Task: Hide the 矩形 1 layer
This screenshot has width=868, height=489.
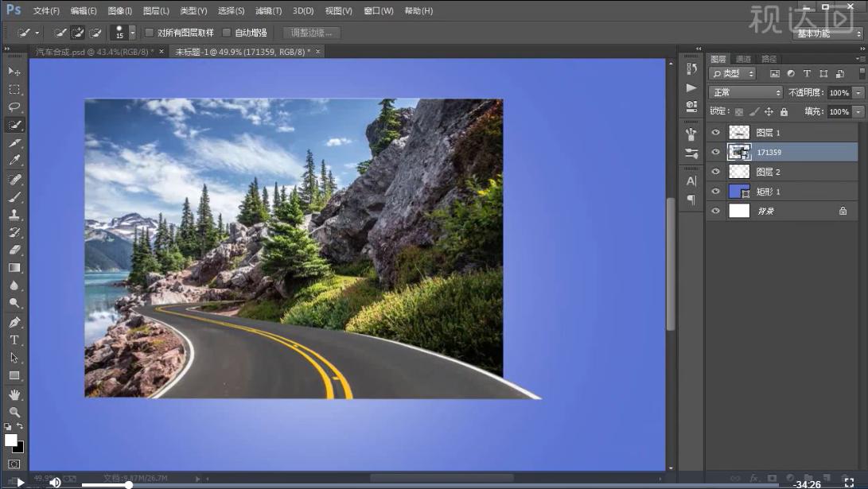Action: (715, 192)
